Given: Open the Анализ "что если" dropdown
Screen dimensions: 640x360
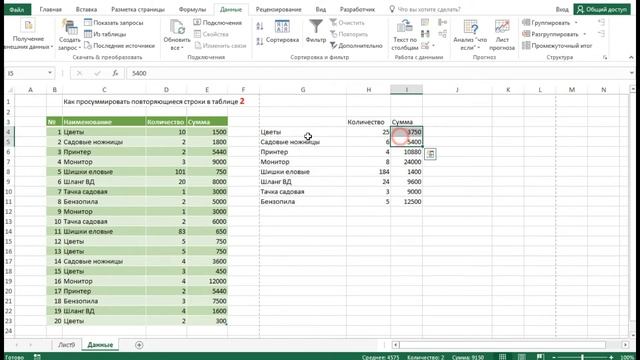Looking at the screenshot, I should tap(470, 35).
